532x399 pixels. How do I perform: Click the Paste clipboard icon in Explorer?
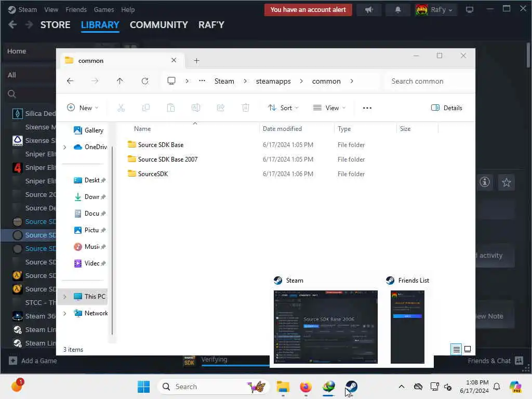(171, 108)
